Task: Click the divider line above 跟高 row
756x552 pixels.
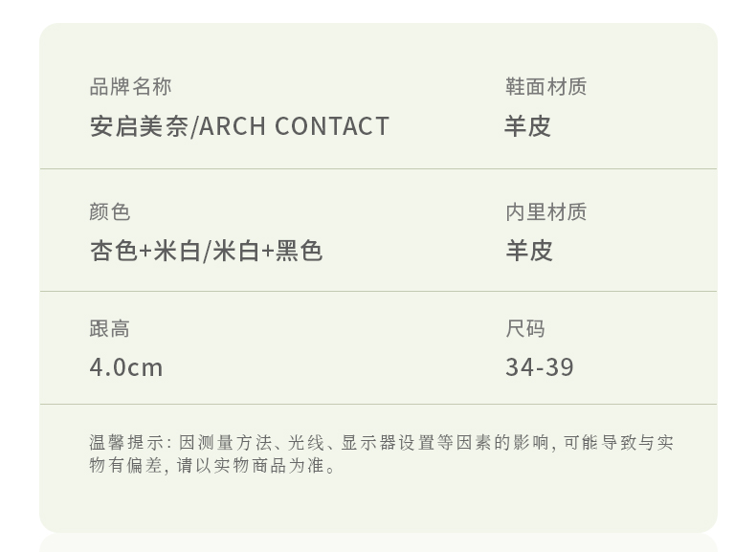Action: 378,291
